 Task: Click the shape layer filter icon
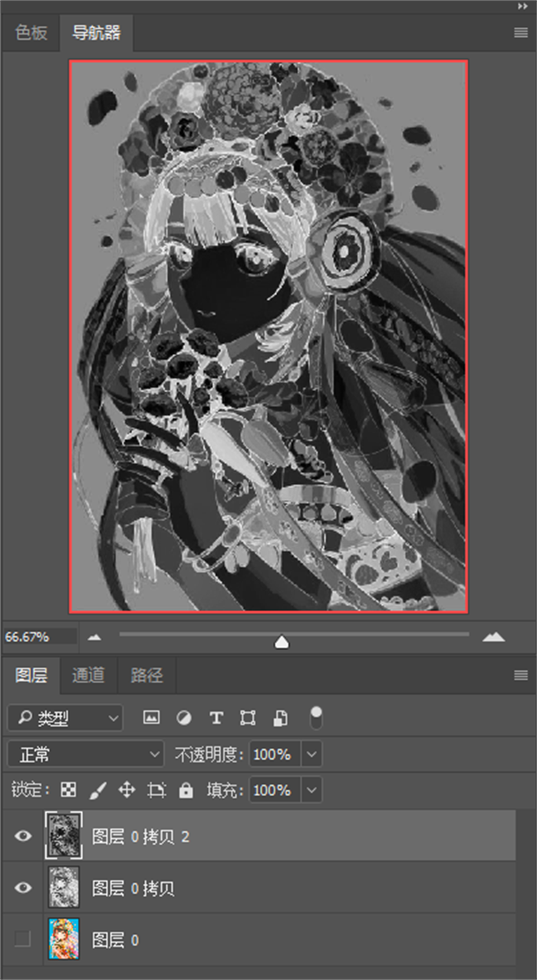coord(248,718)
